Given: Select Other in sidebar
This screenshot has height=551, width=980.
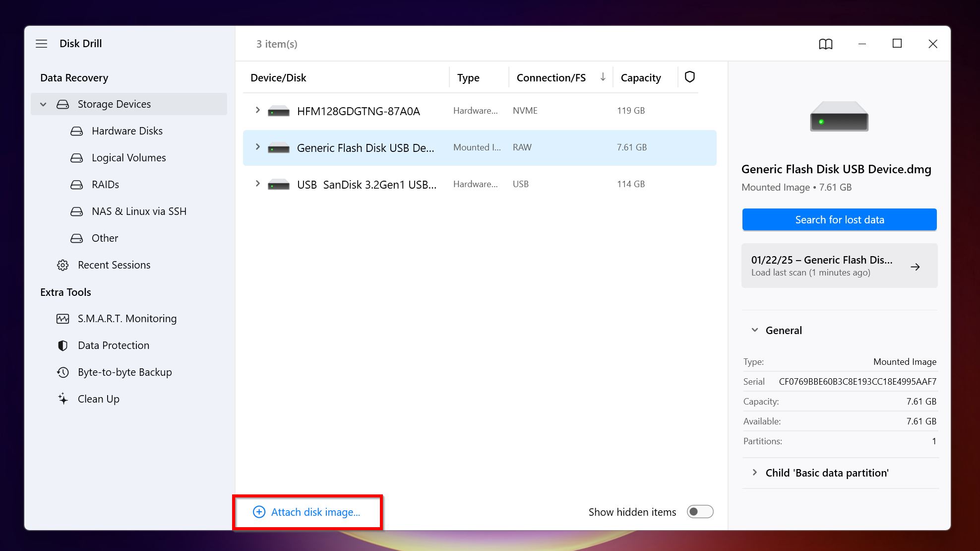Looking at the screenshot, I should [x=105, y=238].
